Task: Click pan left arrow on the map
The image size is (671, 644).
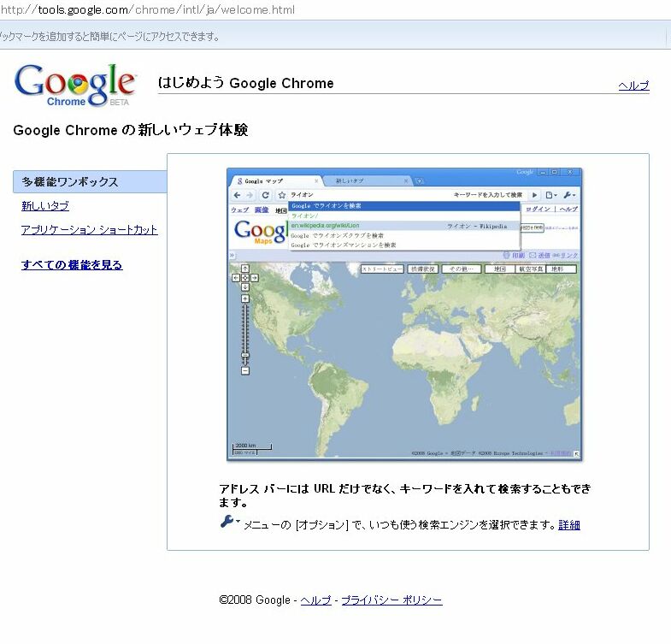Action: [x=236, y=278]
